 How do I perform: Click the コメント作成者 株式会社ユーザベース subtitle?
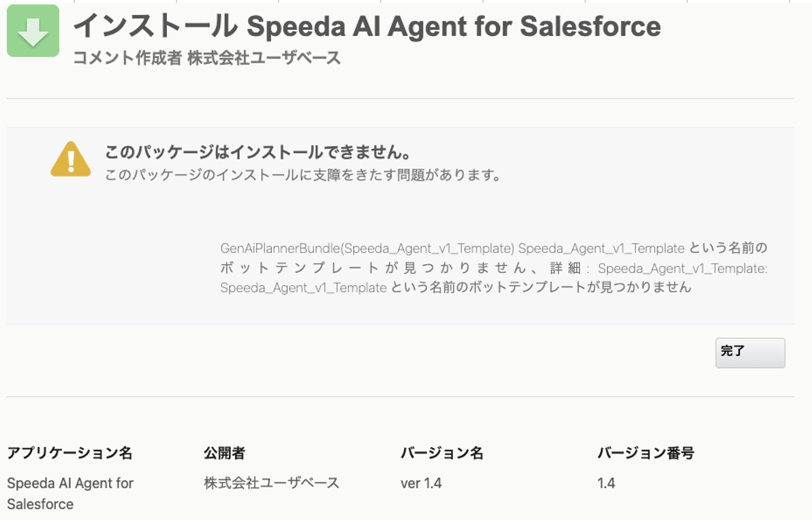206,58
